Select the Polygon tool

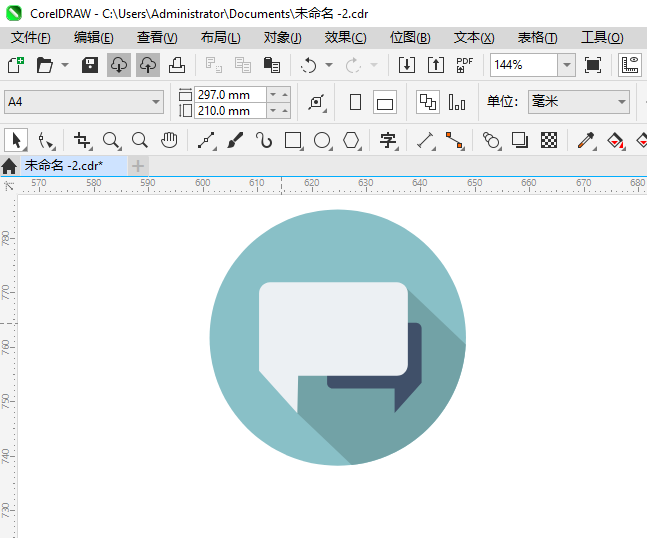[x=351, y=140]
